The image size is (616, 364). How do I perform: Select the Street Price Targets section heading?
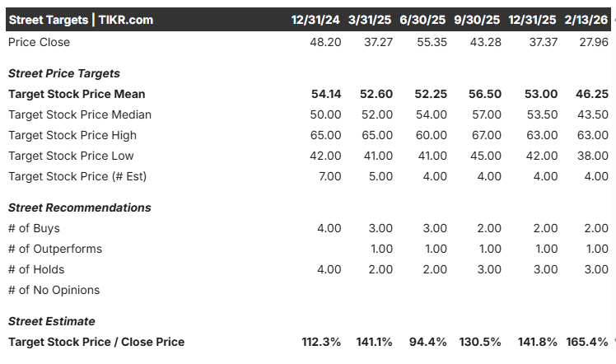64,73
